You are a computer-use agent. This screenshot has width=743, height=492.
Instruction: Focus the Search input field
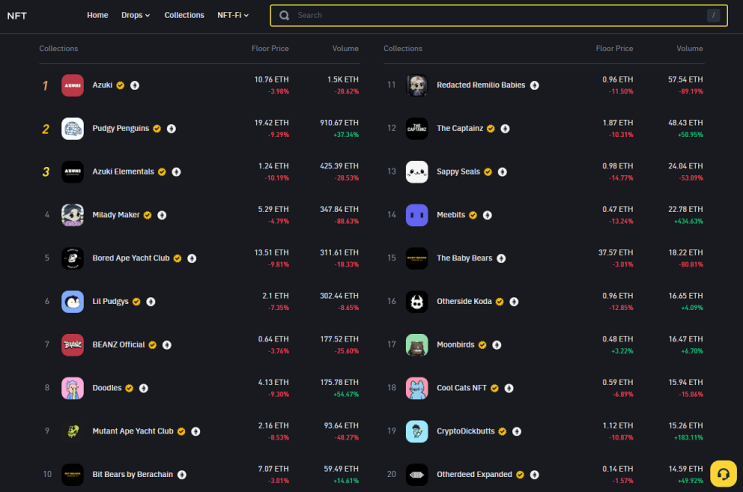499,16
